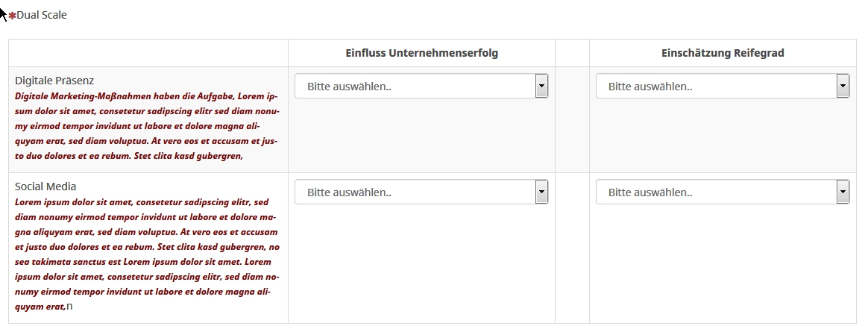Click the empty top-left table header cell

(148, 53)
